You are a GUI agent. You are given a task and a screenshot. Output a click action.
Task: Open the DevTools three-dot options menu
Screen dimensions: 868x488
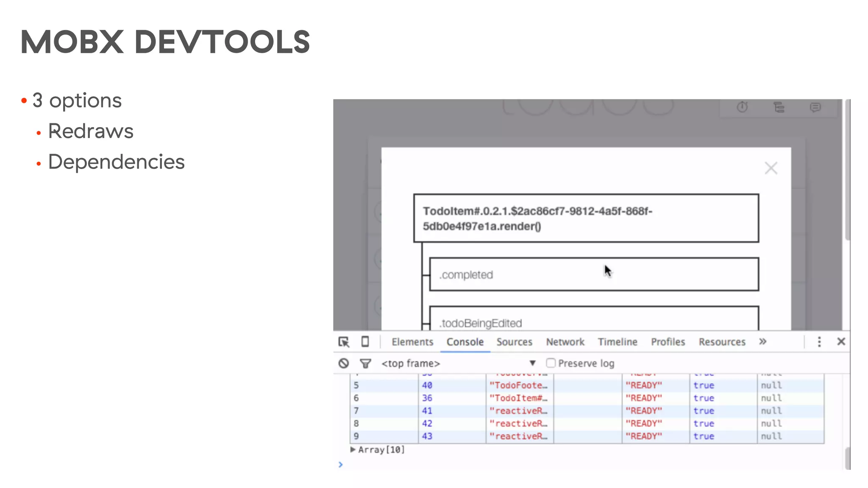[819, 342]
